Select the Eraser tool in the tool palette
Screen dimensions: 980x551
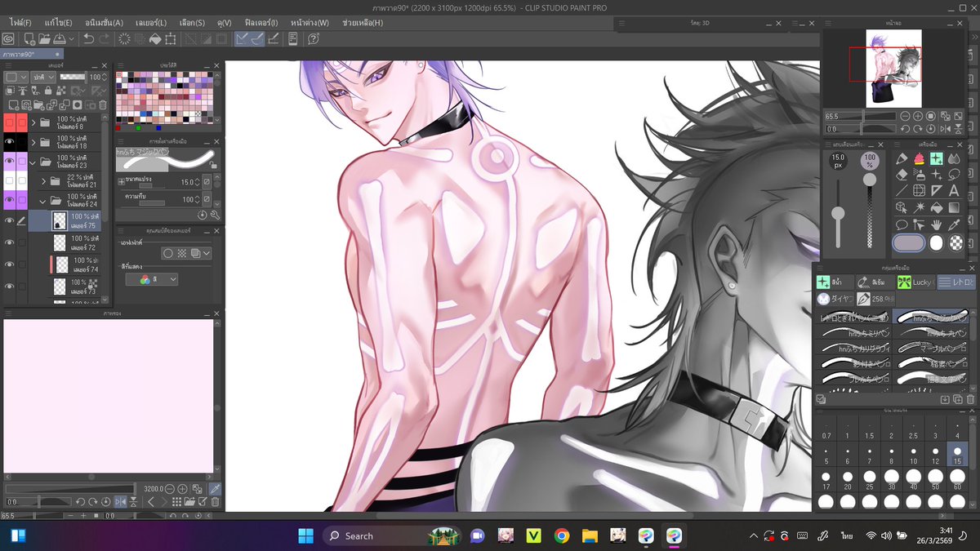902,175
